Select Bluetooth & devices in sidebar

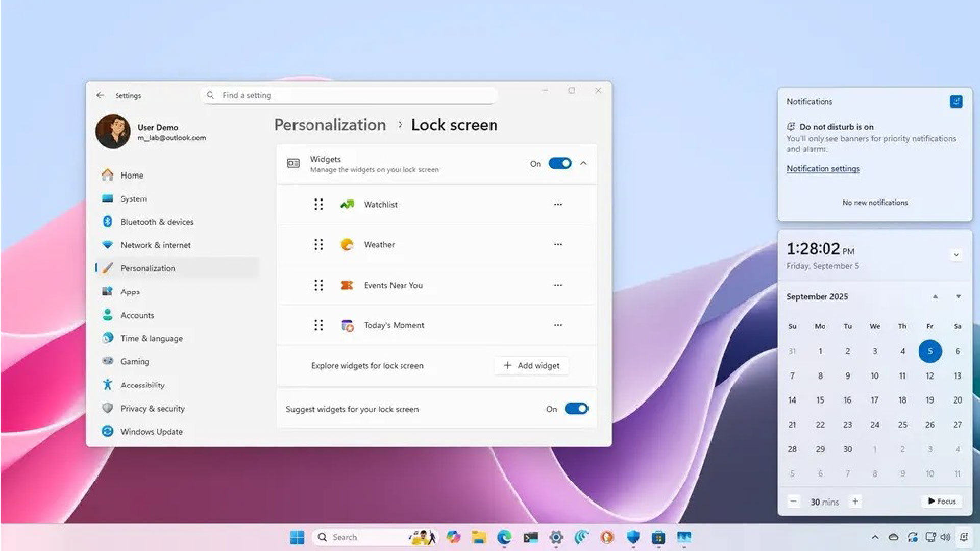point(157,222)
